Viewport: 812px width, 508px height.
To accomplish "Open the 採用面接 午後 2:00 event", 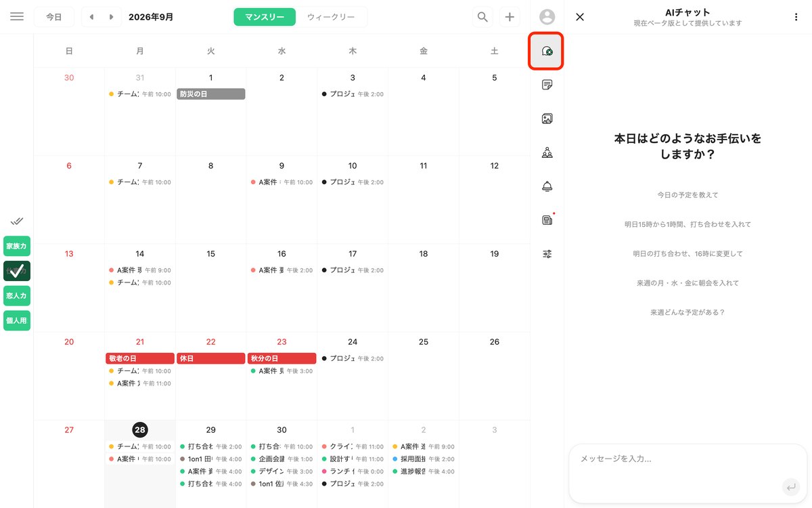I will pos(424,459).
